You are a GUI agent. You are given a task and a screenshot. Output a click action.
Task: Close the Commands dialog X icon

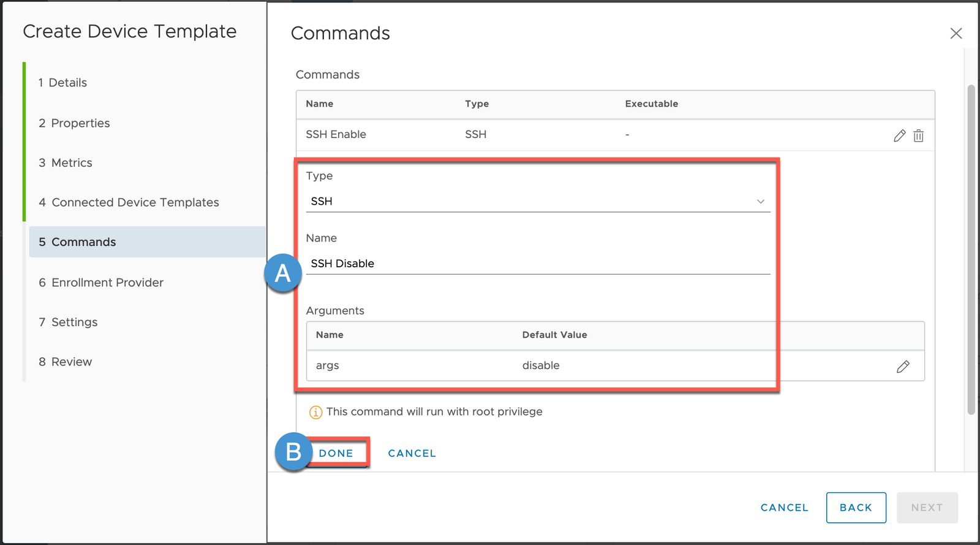[956, 33]
